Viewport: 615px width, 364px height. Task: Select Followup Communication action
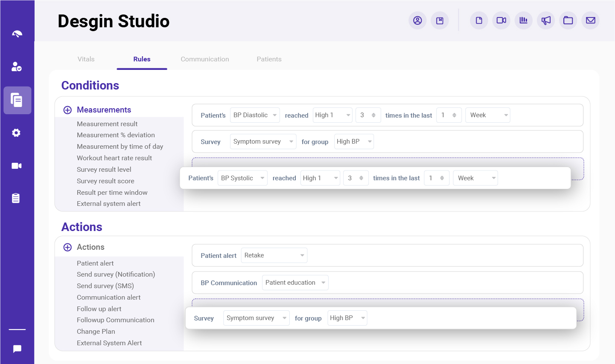pyautogui.click(x=116, y=320)
